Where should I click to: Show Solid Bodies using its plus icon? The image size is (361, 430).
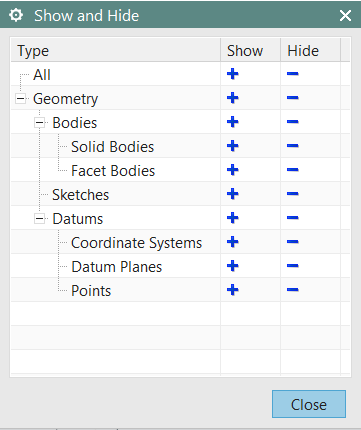(233, 146)
